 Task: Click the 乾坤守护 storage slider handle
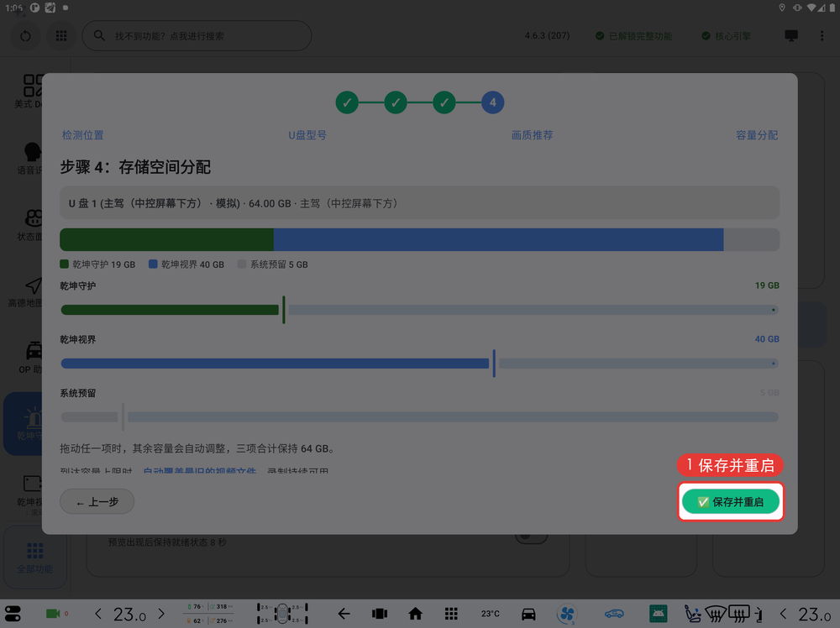[283, 310]
